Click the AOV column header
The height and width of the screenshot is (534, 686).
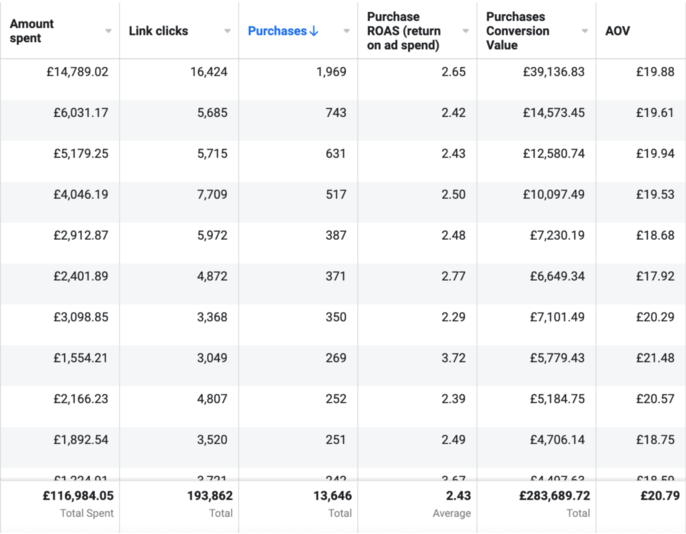(x=618, y=31)
